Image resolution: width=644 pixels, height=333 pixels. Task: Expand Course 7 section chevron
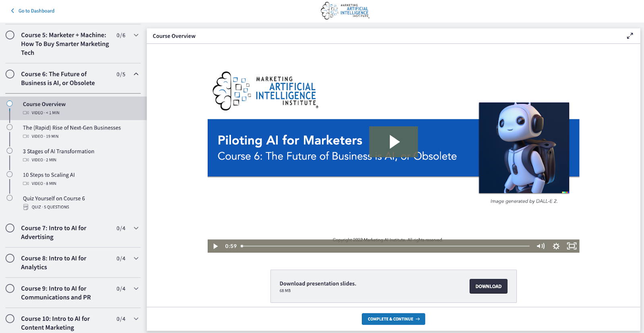[136, 228]
